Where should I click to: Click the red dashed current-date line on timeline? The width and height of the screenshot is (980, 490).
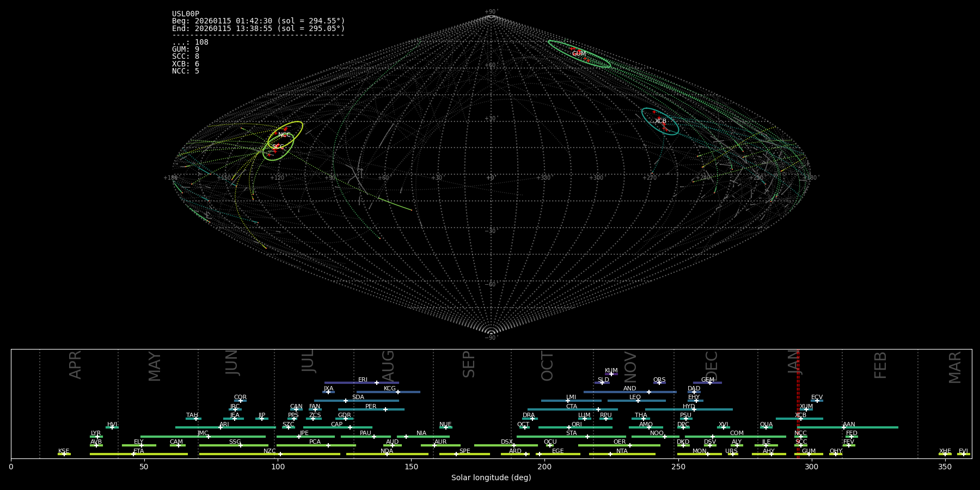tap(798, 403)
